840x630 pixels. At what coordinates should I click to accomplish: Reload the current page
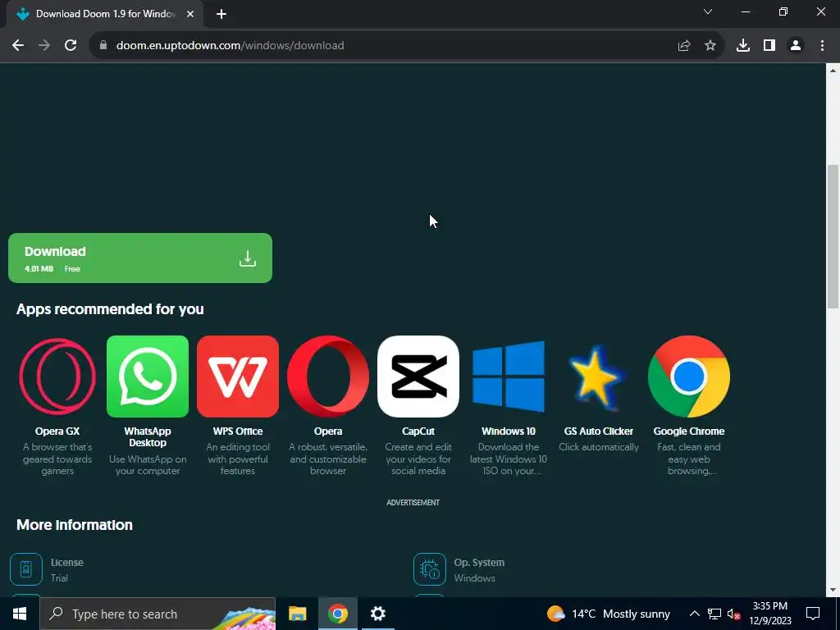71,46
